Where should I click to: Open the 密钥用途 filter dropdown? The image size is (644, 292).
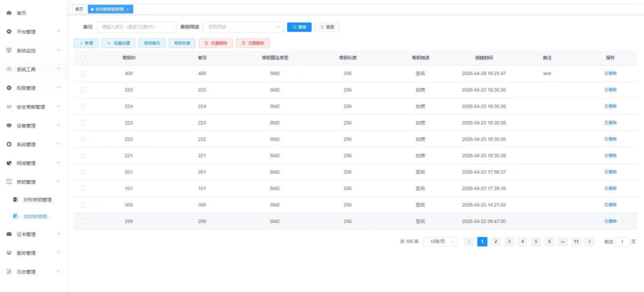click(243, 27)
